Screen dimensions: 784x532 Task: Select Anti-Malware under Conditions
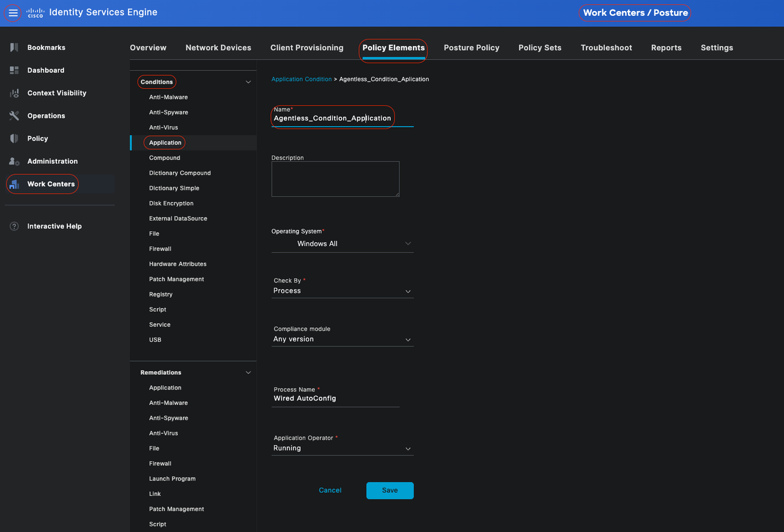[169, 97]
